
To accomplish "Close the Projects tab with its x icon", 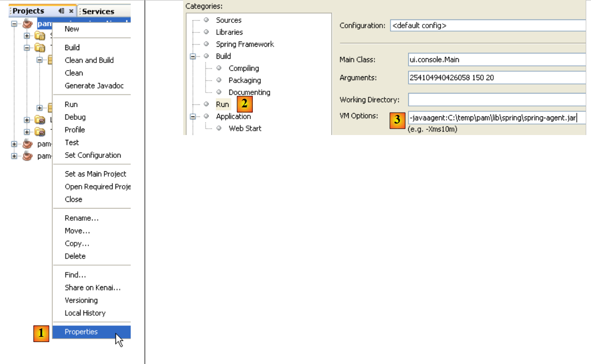I will tap(71, 11).
